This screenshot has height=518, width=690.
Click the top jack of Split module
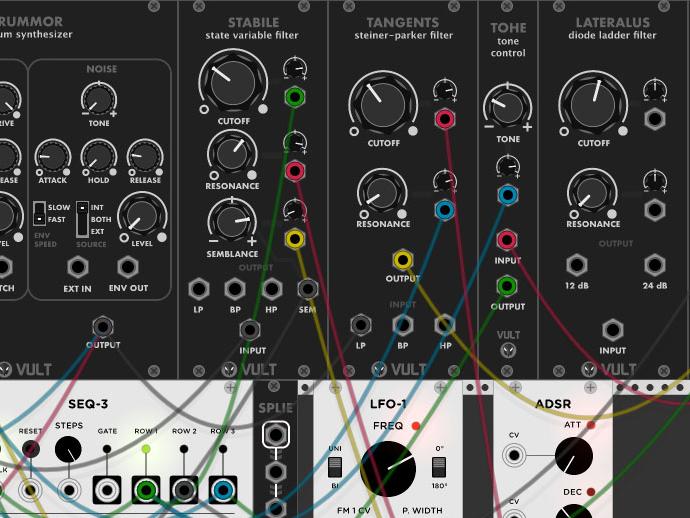coord(275,435)
